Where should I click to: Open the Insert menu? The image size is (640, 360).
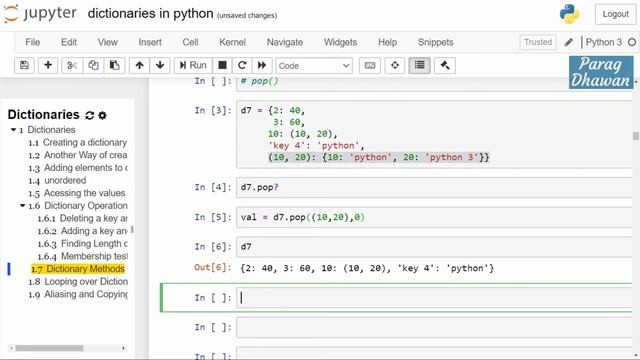150,42
